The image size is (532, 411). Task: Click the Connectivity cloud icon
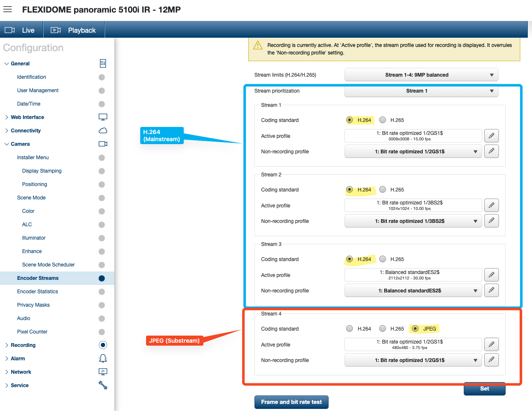pyautogui.click(x=103, y=130)
